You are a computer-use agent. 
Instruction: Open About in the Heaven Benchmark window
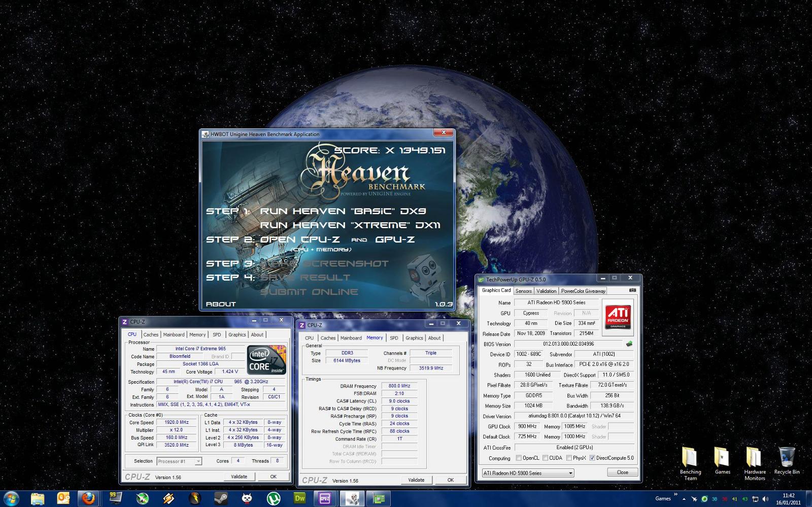[221, 304]
